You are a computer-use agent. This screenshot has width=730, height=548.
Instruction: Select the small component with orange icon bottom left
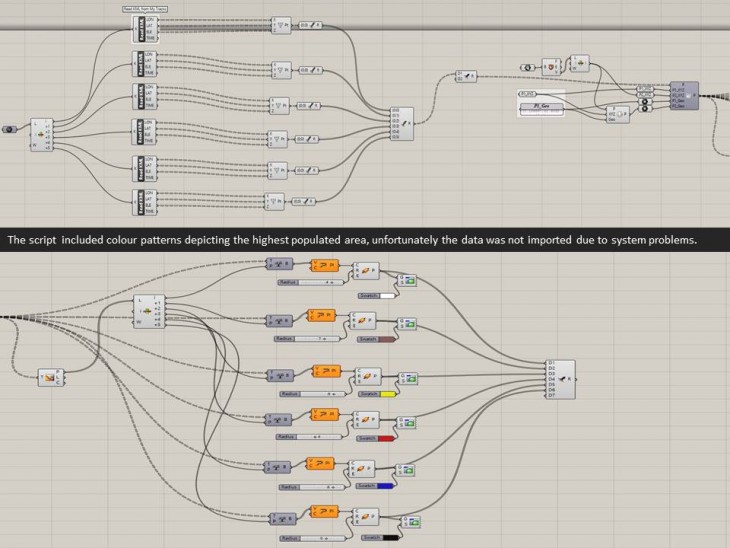[x=49, y=377]
